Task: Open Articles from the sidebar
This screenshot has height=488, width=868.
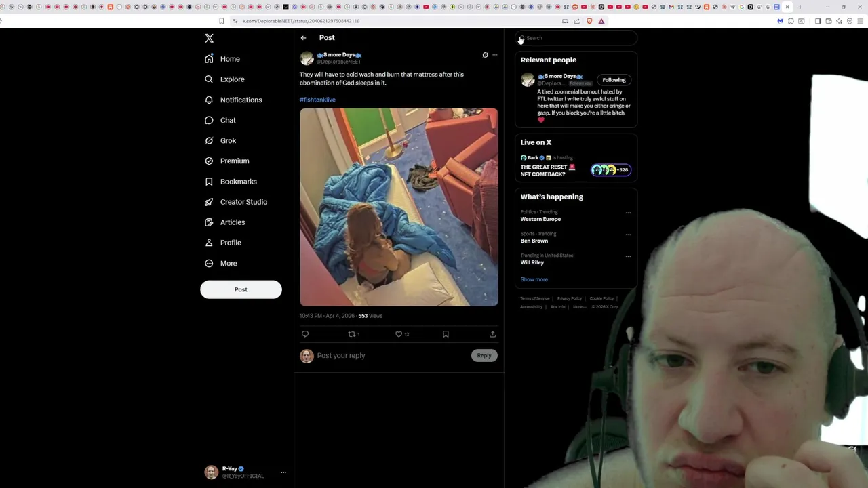Action: 224,222
